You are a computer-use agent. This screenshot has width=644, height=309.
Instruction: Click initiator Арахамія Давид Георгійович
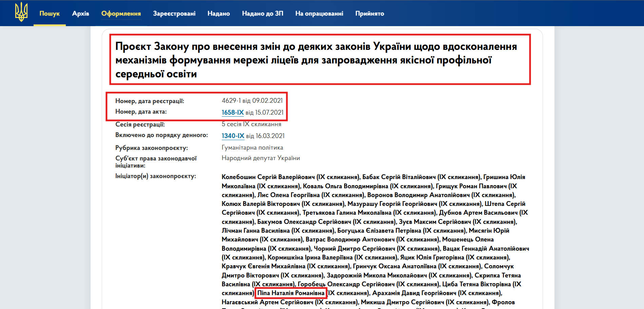coord(414,293)
